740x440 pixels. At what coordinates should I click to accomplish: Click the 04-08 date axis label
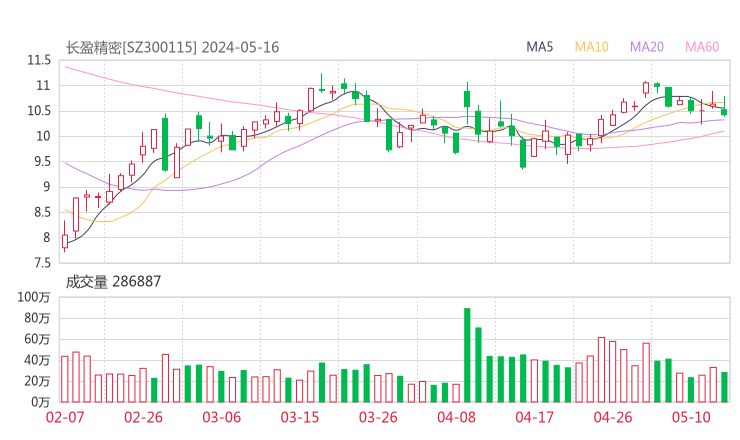[x=456, y=417]
